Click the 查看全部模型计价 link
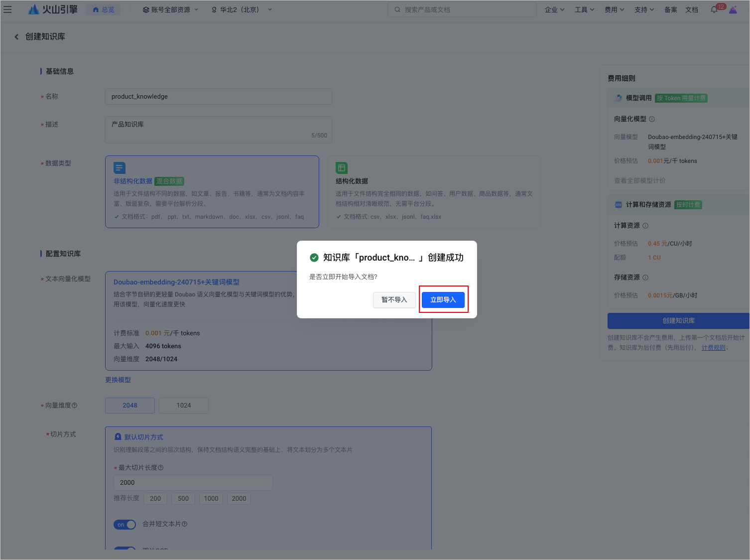The height and width of the screenshot is (560, 750). [639, 181]
